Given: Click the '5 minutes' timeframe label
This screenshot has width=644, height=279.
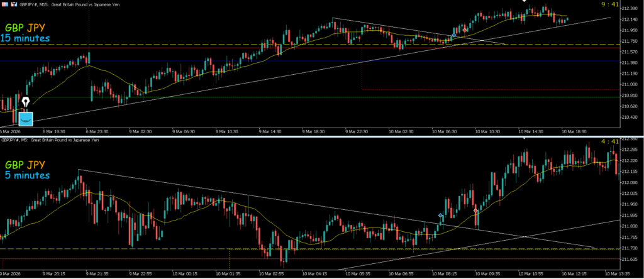Looking at the screenshot, I should tap(24, 175).
